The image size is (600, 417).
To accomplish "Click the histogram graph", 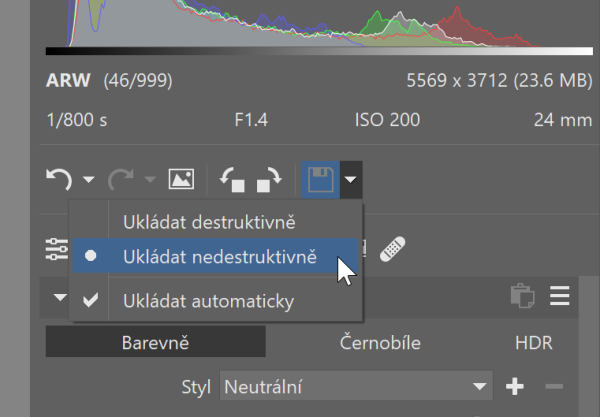I will click(x=319, y=24).
